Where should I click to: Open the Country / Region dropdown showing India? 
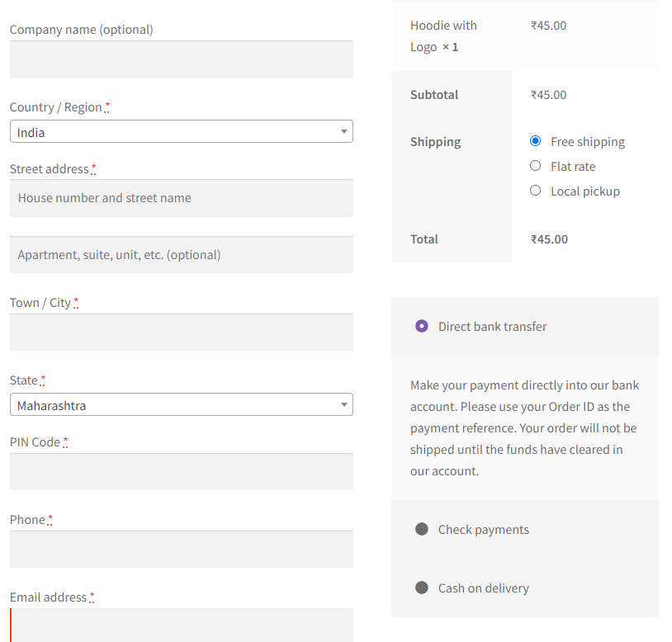pyautogui.click(x=181, y=131)
